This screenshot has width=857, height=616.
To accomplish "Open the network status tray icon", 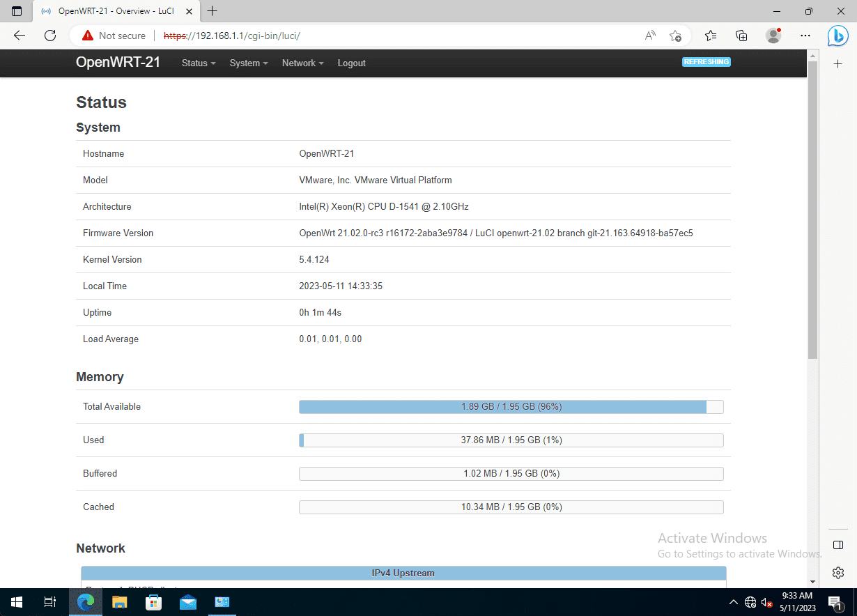I will (750, 602).
